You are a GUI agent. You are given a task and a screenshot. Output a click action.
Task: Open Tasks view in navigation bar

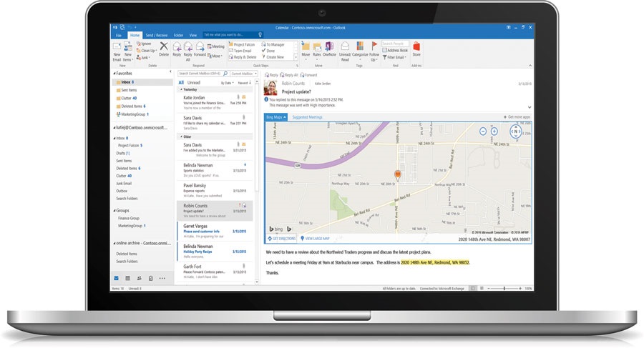pyautogui.click(x=151, y=278)
